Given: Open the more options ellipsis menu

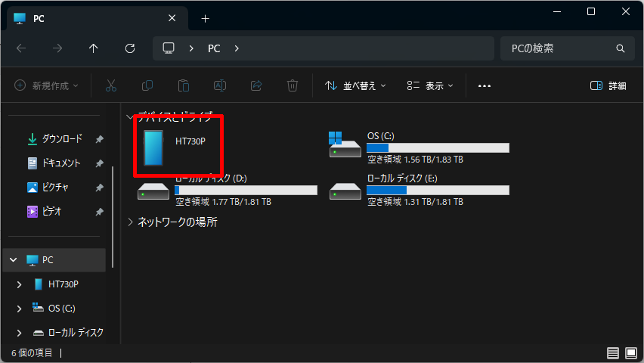Looking at the screenshot, I should tap(485, 85).
